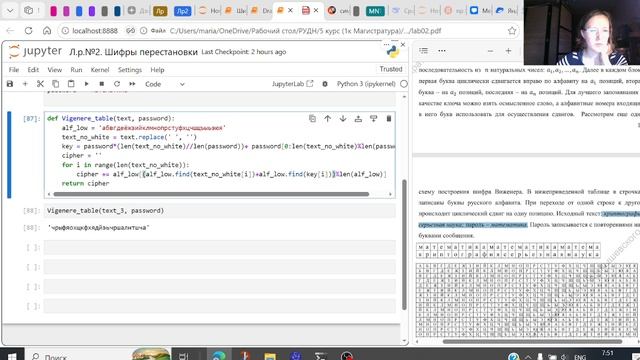Go to the browser home page
This screenshot has width=640, height=360.
(47, 31)
